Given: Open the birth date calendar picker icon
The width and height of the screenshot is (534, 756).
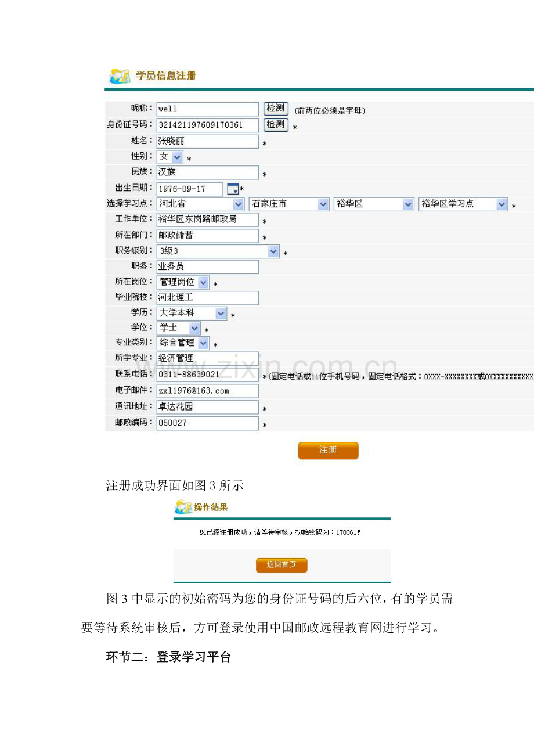Looking at the screenshot, I should pyautogui.click(x=233, y=189).
